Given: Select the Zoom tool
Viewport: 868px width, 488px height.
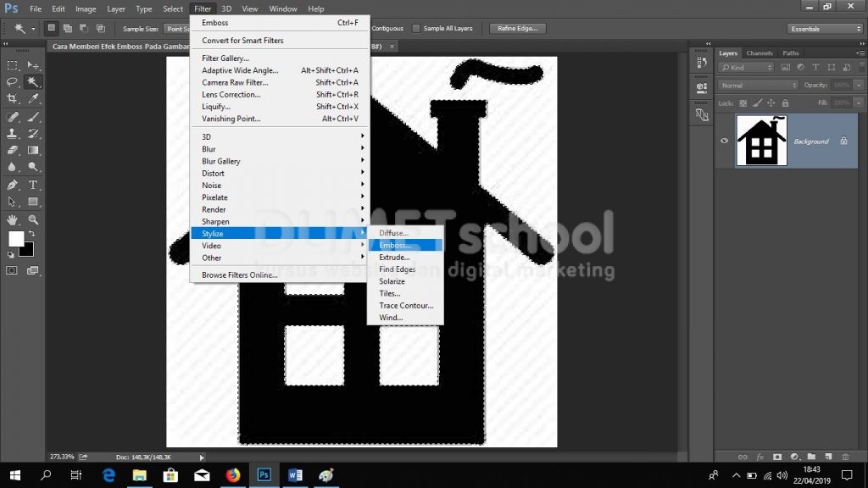Looking at the screenshot, I should 33,219.
